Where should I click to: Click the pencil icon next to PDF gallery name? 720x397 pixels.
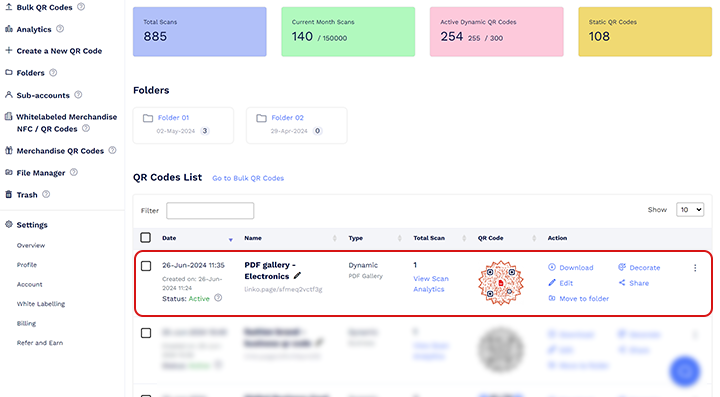coord(297,276)
